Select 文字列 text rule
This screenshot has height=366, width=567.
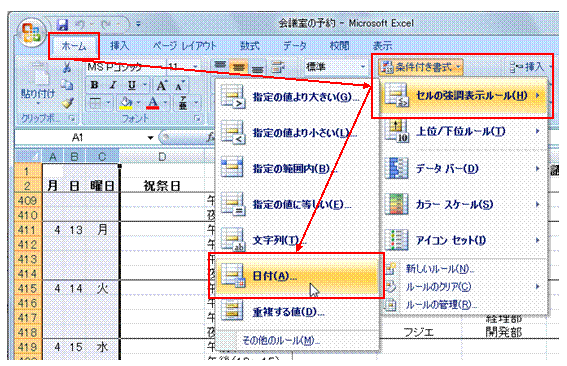pyautogui.click(x=297, y=240)
